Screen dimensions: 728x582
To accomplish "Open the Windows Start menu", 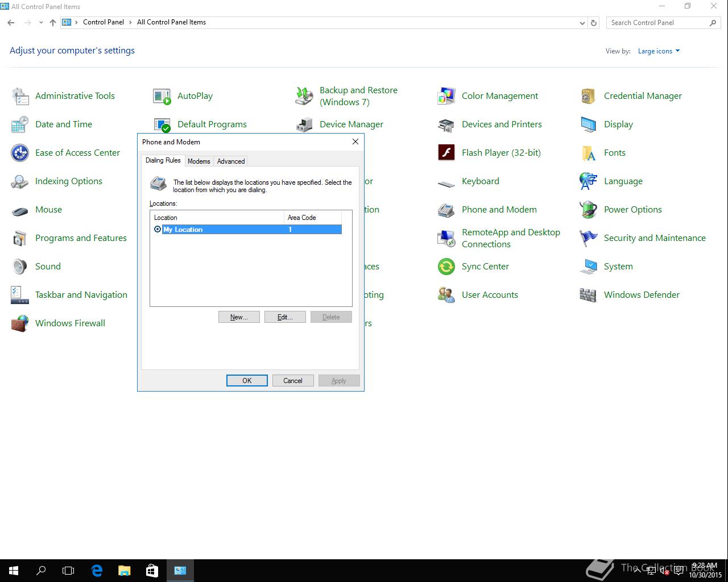I will coord(14,571).
